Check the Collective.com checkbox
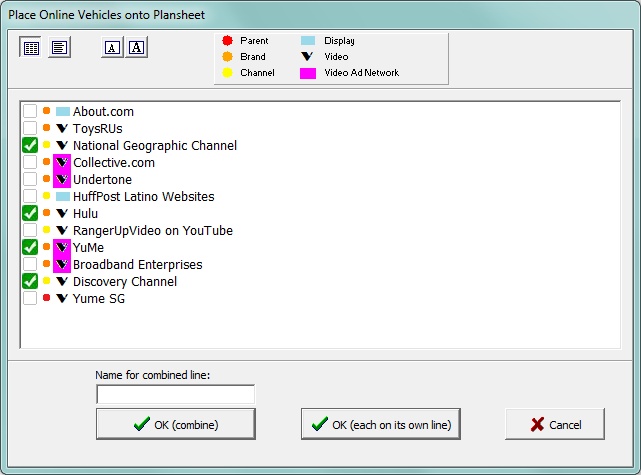 point(30,162)
